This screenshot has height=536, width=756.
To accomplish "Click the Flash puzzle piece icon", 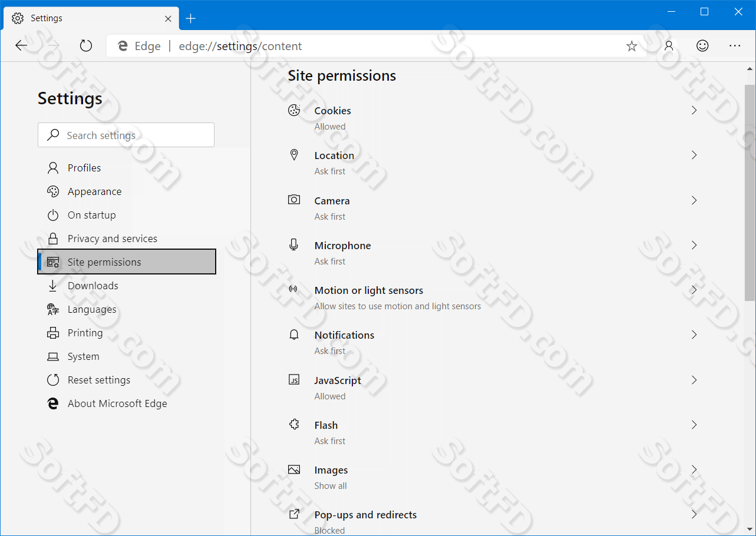I will pyautogui.click(x=294, y=424).
